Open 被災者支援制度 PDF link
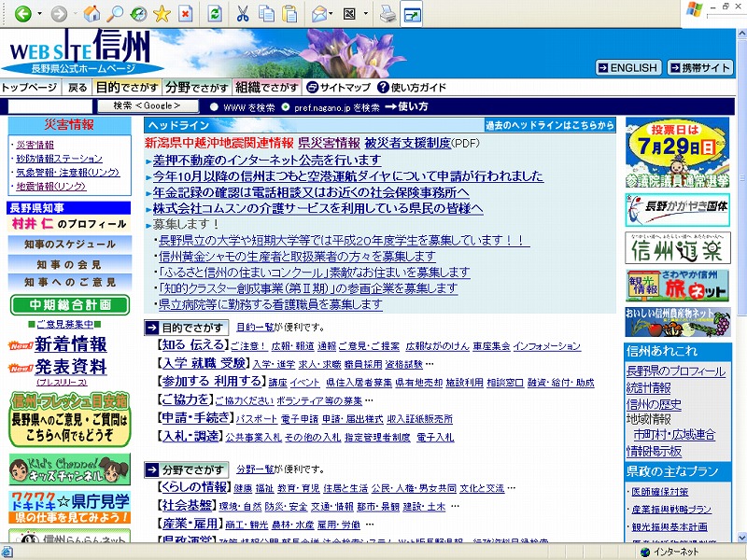The height and width of the screenshot is (560, 747). 407,143
